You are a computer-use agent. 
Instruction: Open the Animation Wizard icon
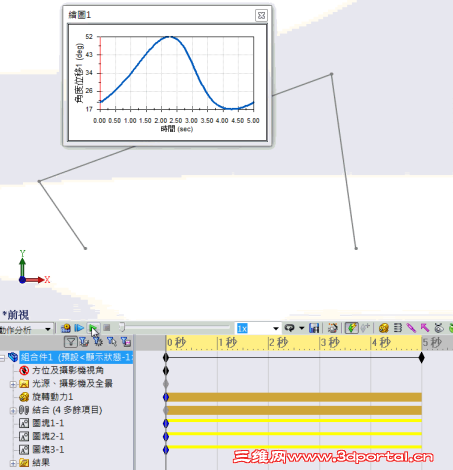tap(332, 328)
